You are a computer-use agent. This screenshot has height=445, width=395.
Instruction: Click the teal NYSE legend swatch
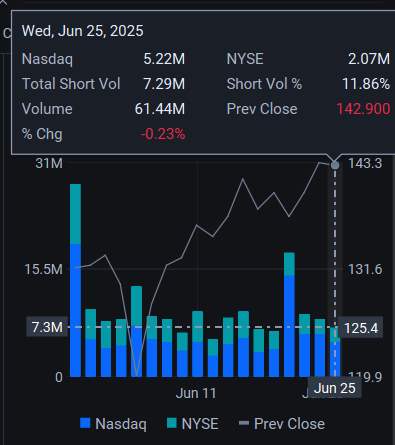pos(172,423)
